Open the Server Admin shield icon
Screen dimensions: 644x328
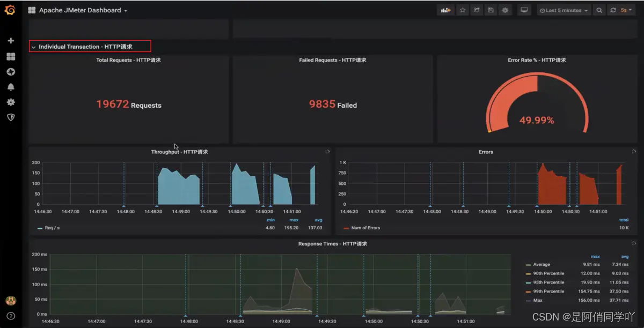11,117
